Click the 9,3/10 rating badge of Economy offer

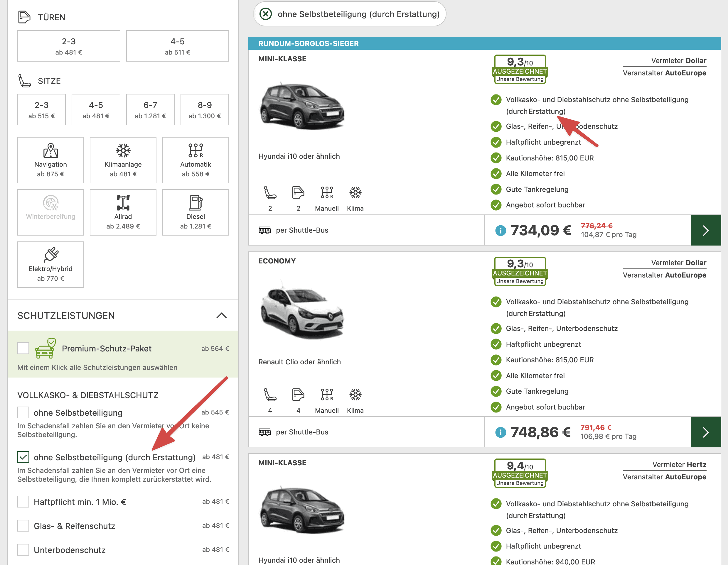pyautogui.click(x=520, y=271)
